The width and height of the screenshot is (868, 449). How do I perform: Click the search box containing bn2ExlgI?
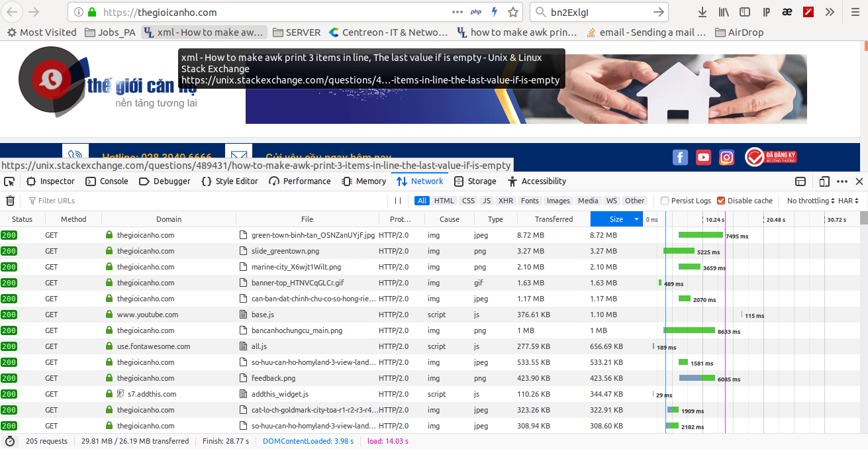click(599, 12)
